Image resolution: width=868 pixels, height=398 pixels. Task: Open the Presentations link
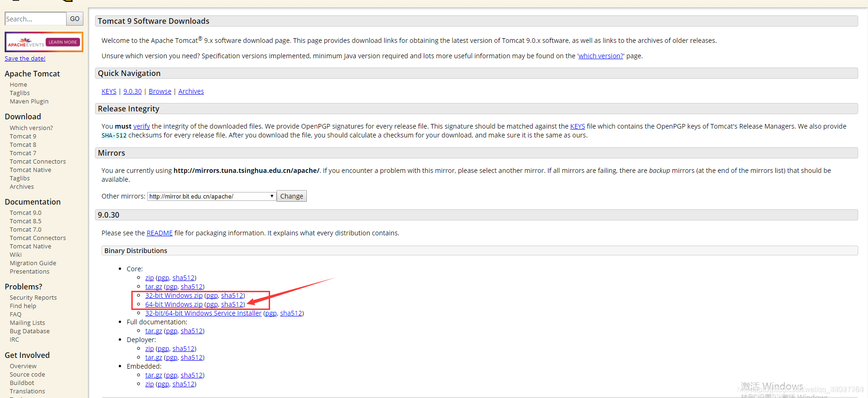pyautogui.click(x=29, y=271)
